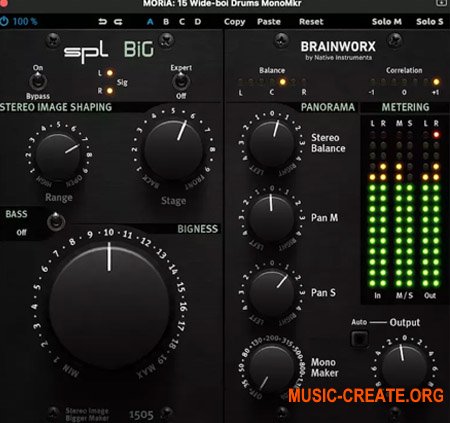Flip the Expert On/Off toggle switch

[181, 82]
